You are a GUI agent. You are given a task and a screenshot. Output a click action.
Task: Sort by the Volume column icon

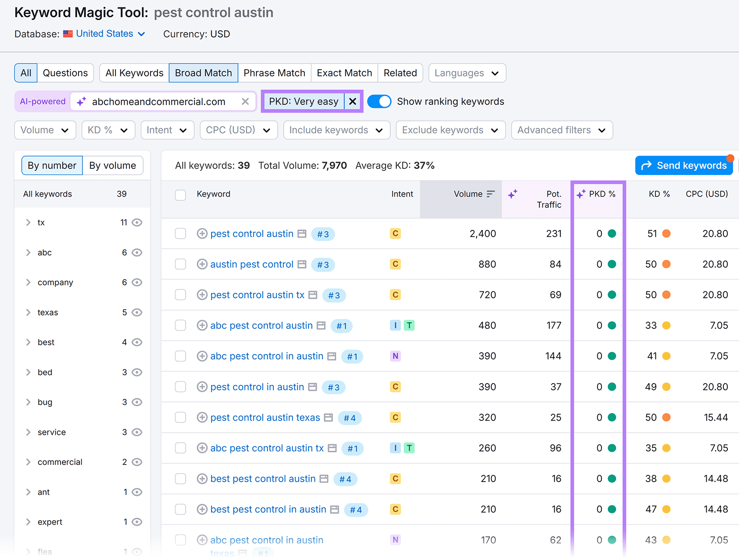[x=491, y=193]
